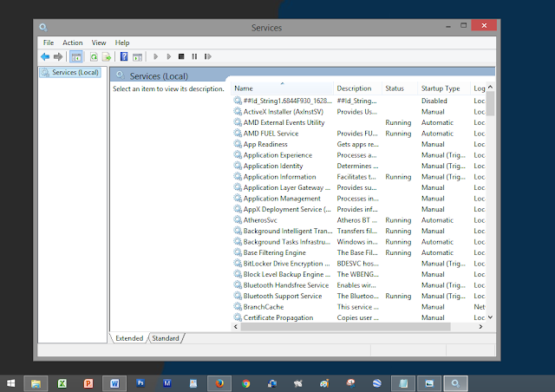555x392 pixels.
Task: Click the Export List toolbar icon
Action: 107,56
